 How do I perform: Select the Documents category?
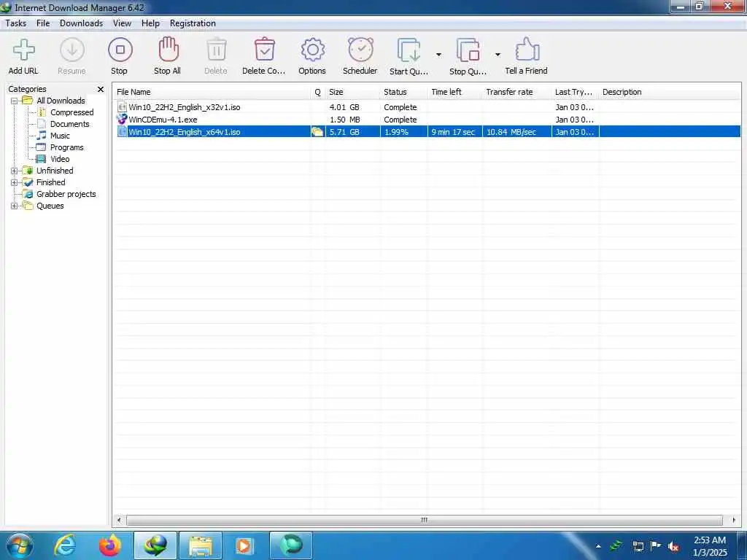coord(69,124)
